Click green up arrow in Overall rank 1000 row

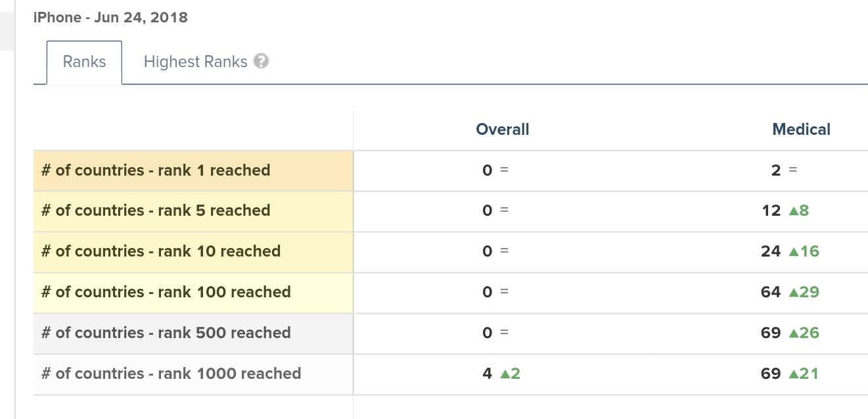pyautogui.click(x=505, y=374)
